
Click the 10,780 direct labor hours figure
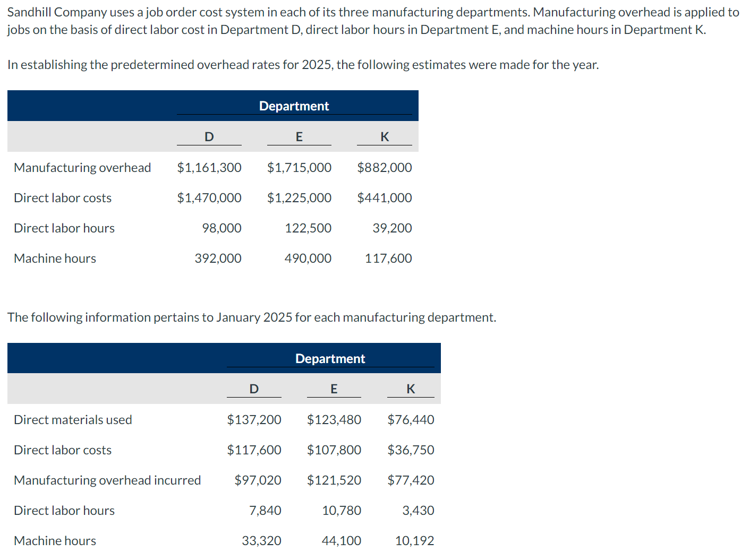point(342,510)
